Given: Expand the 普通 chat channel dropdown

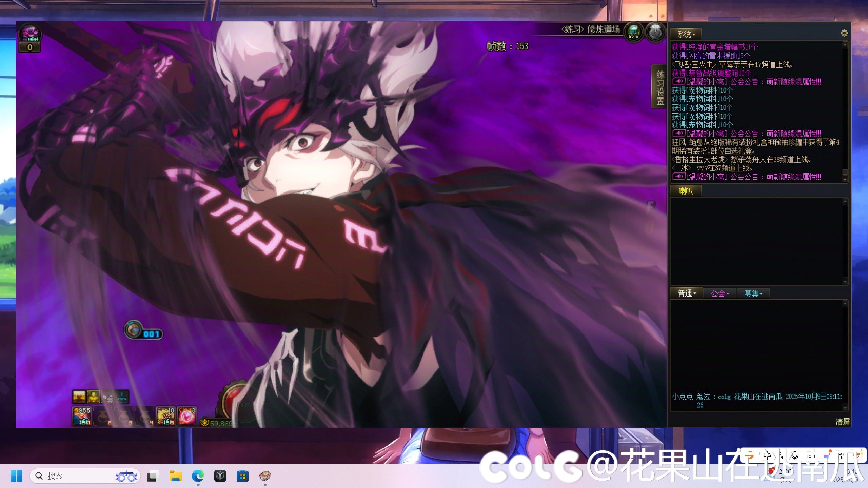Looking at the screenshot, I should pyautogui.click(x=687, y=293).
